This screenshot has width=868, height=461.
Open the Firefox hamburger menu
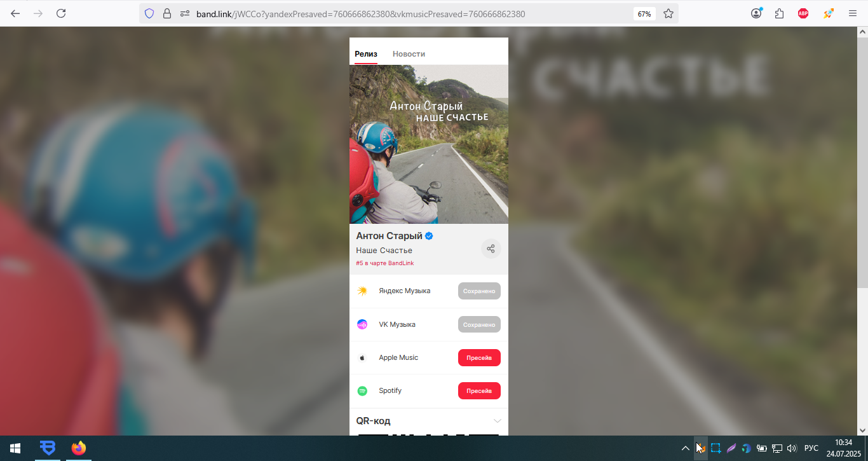click(x=853, y=13)
